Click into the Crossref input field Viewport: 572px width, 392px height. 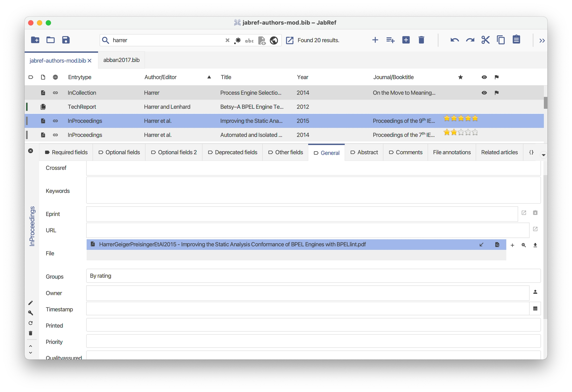pyautogui.click(x=313, y=168)
